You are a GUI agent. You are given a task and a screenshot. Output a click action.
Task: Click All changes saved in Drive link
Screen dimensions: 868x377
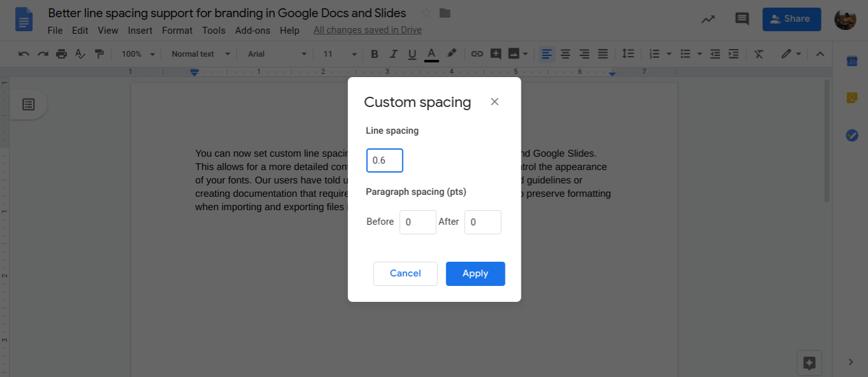coord(368,30)
